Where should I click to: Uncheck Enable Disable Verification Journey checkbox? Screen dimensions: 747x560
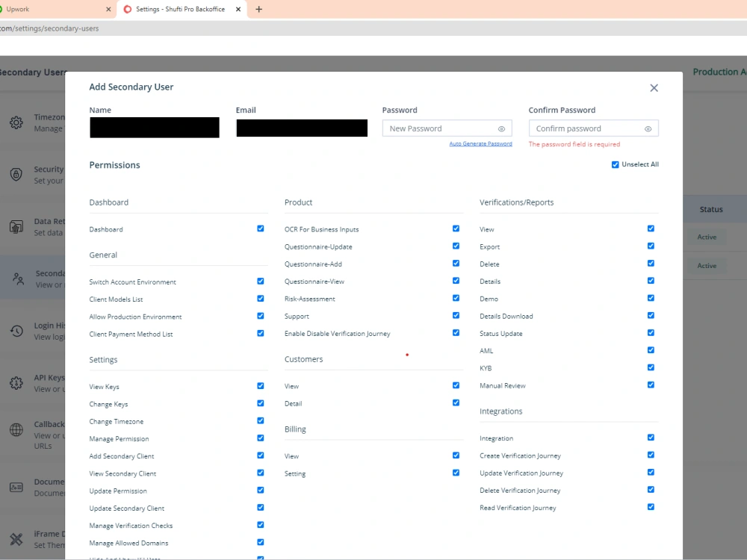pos(456,333)
